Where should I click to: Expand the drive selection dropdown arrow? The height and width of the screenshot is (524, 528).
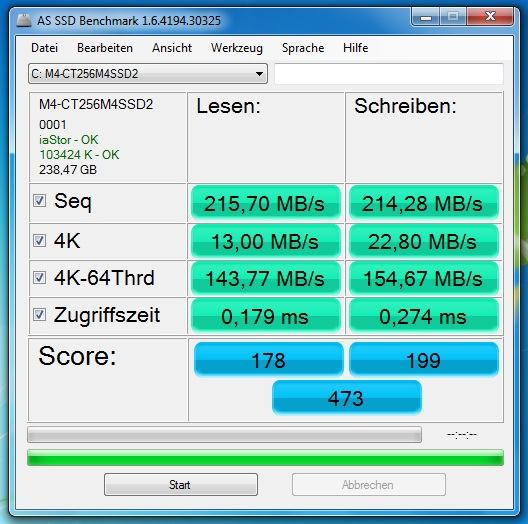[259, 74]
